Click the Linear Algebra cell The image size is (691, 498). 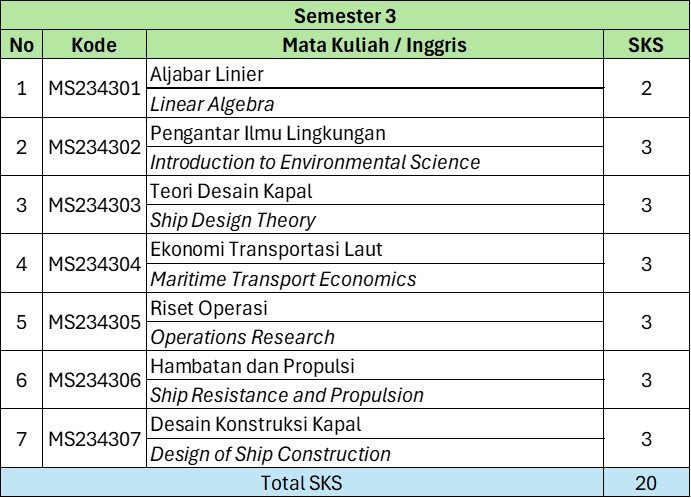212,104
